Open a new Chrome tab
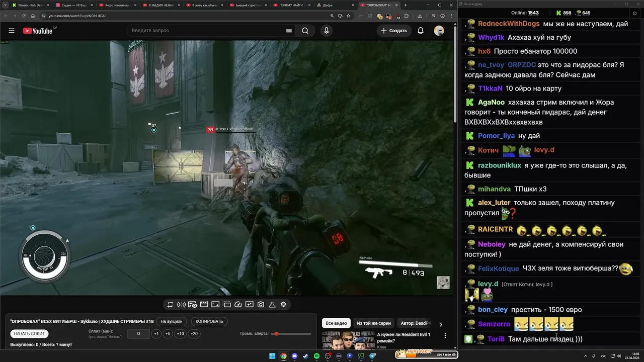 click(x=406, y=5)
